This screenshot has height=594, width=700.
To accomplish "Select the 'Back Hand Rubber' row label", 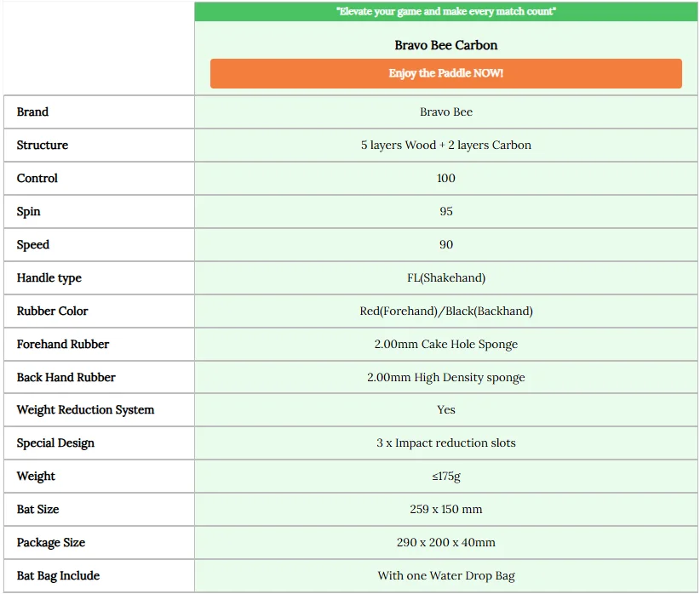I will pyautogui.click(x=66, y=377).
